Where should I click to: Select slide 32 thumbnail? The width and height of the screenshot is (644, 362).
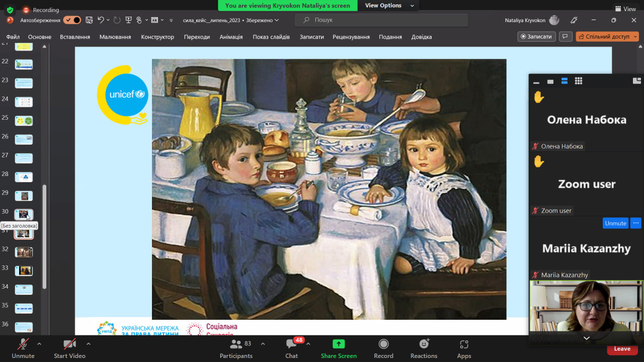[24, 252]
